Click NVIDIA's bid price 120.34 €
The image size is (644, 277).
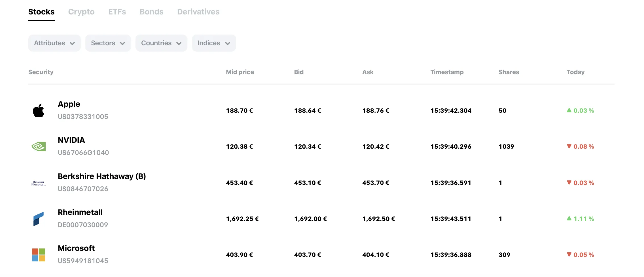coord(308,147)
